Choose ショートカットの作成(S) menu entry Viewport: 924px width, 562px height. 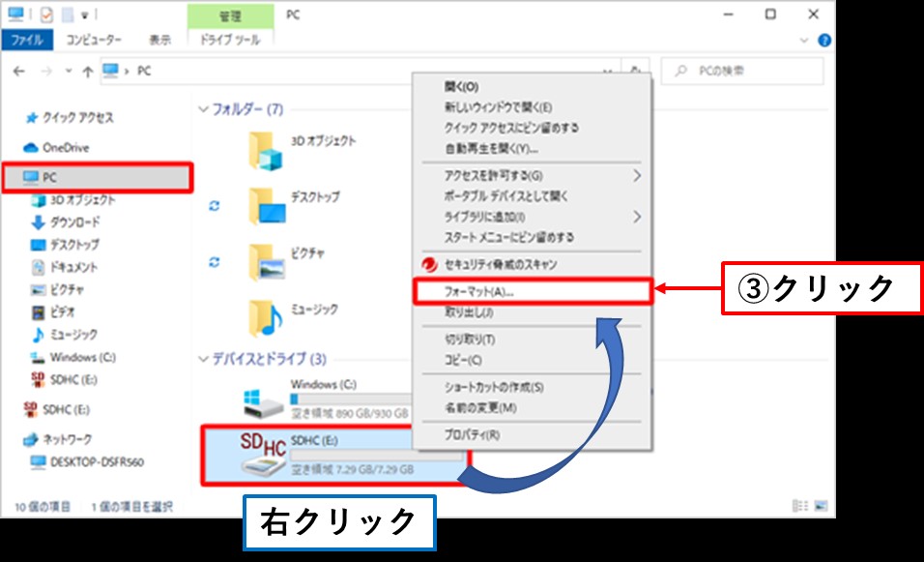click(x=494, y=388)
